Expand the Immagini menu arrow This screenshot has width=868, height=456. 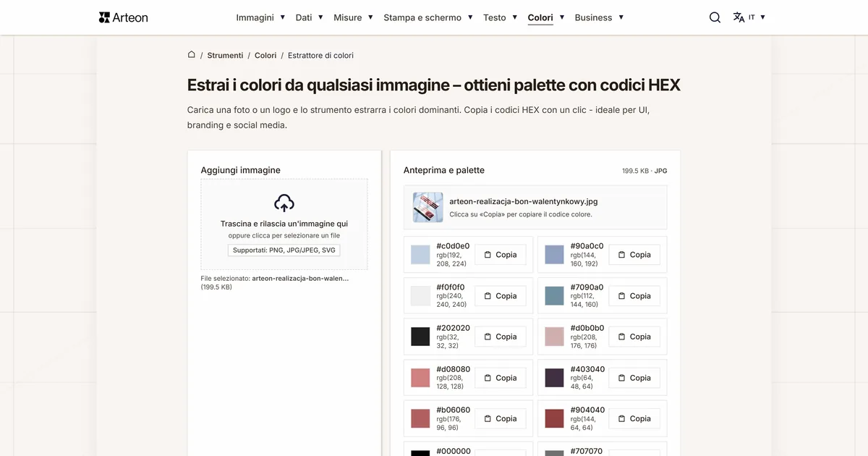[x=282, y=17]
